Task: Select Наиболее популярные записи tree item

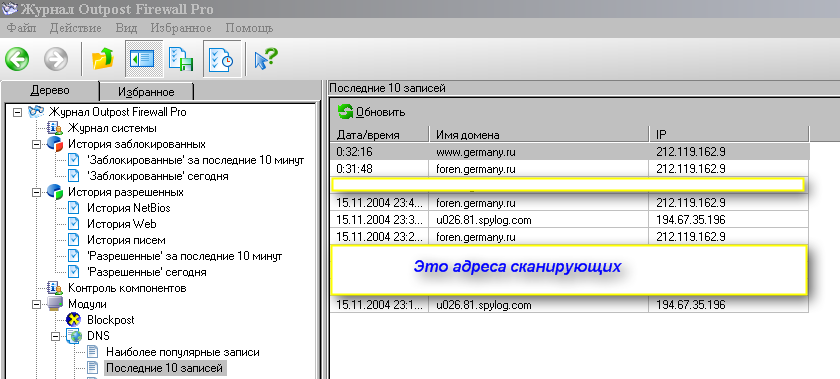Action: [x=183, y=352]
